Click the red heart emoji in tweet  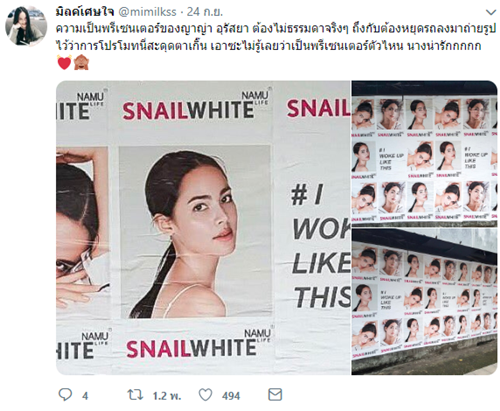(64, 62)
